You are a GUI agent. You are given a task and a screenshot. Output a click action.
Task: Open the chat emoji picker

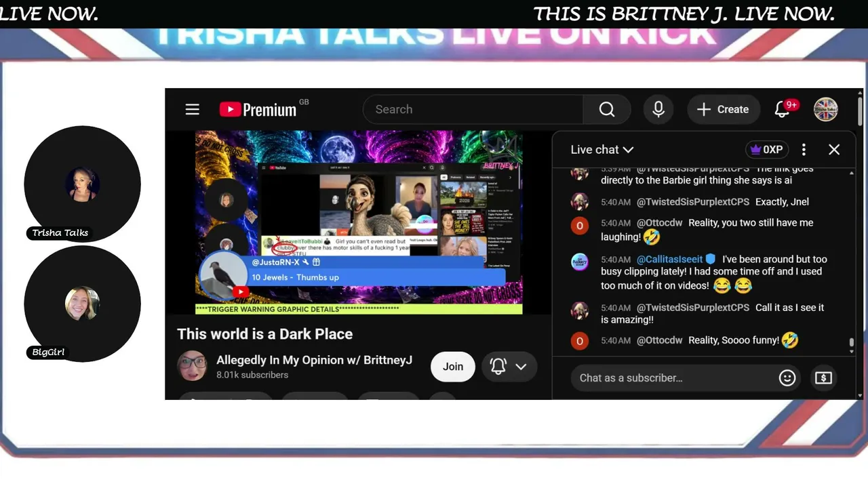pos(787,378)
